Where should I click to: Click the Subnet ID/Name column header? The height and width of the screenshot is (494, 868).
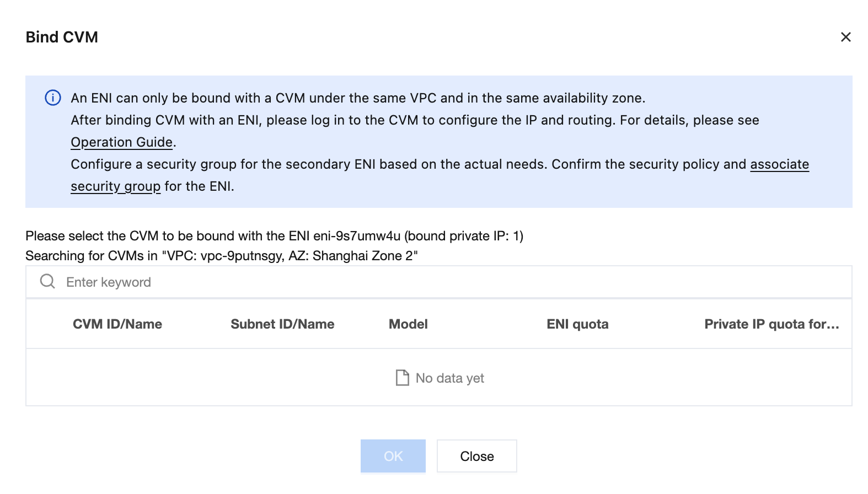[282, 324]
